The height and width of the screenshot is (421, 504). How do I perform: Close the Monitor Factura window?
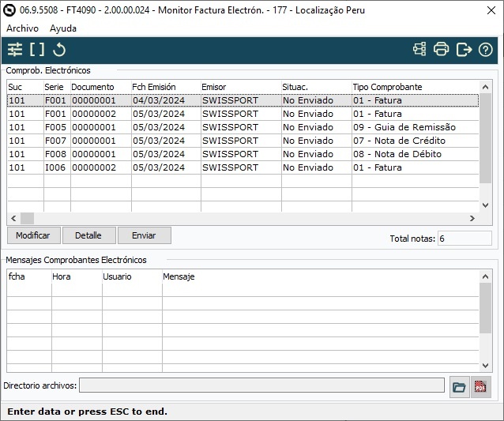pyautogui.click(x=491, y=10)
